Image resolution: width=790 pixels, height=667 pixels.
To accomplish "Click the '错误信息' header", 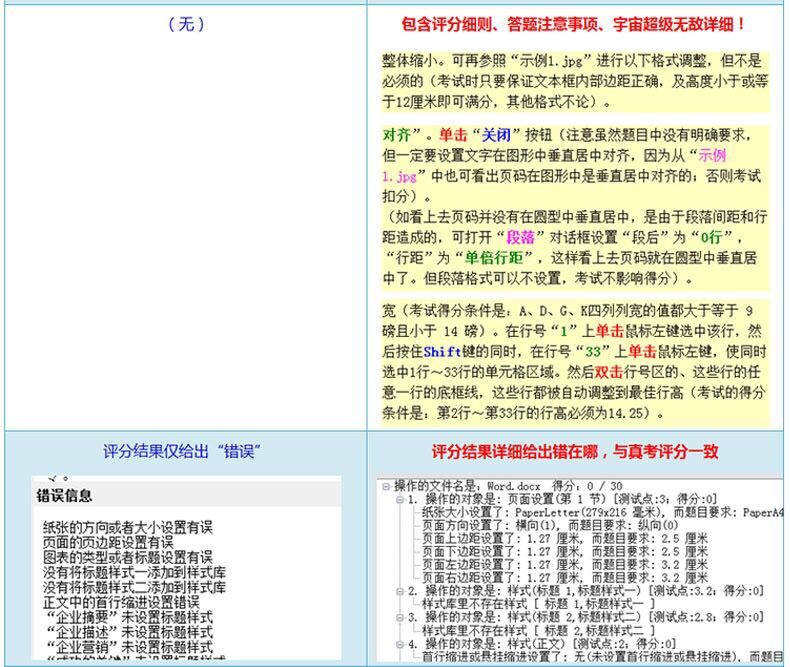I will 64,496.
